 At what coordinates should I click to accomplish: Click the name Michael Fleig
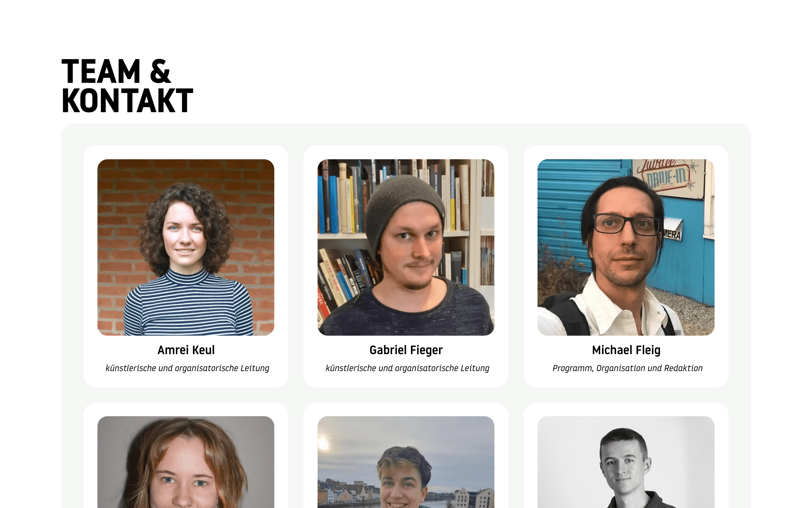(626, 350)
